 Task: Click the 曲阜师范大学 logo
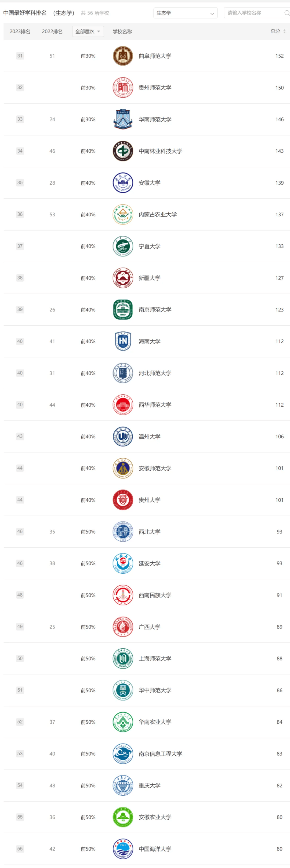pos(123,56)
